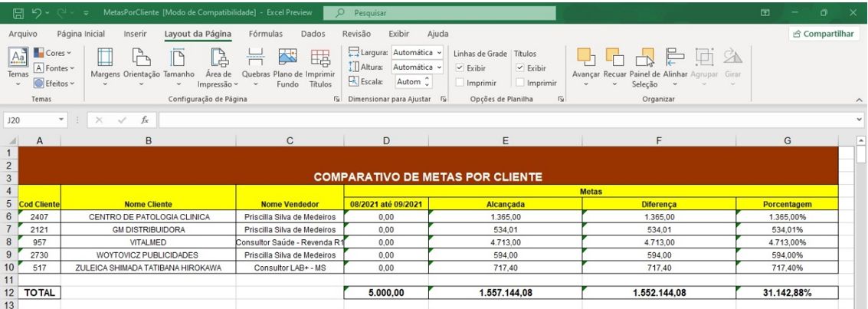This screenshot has width=868, height=309.
Task: Switch to the Revisão tab
Action: (x=356, y=34)
